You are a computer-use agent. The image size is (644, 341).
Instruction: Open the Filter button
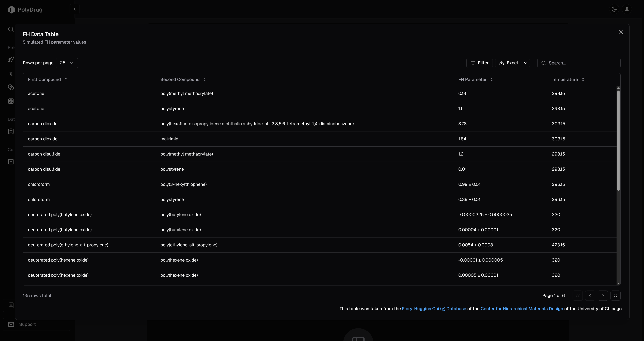click(479, 63)
